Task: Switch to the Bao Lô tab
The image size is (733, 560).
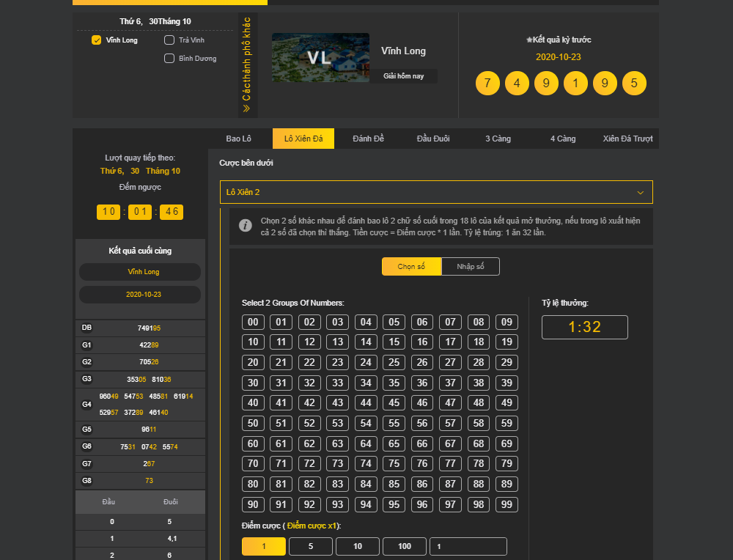Action: click(x=239, y=139)
